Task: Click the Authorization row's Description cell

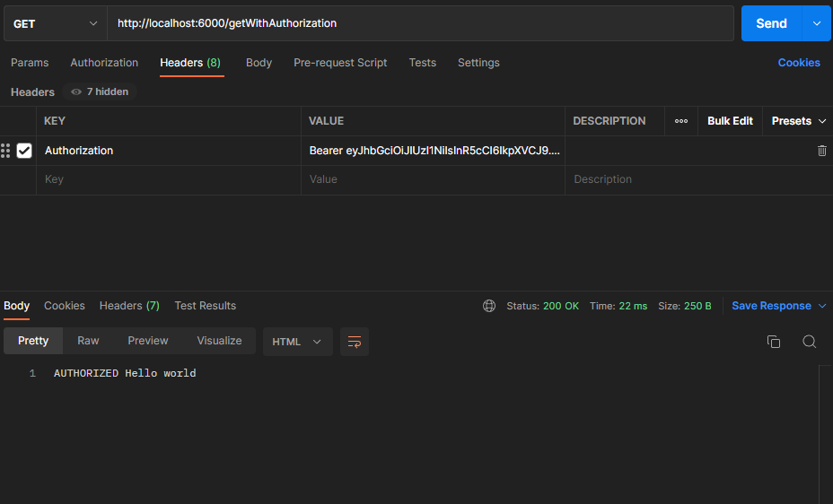Action: (688, 151)
